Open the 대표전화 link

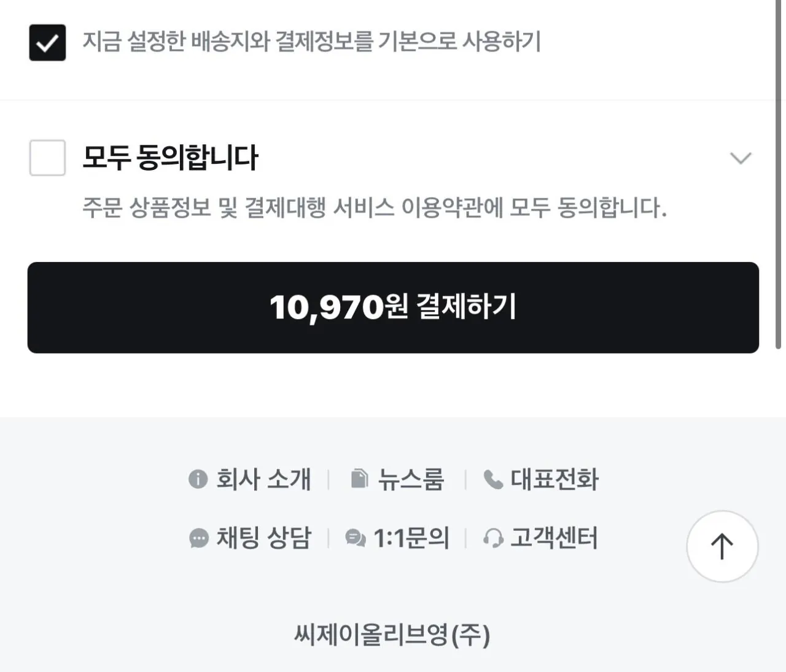point(554,479)
